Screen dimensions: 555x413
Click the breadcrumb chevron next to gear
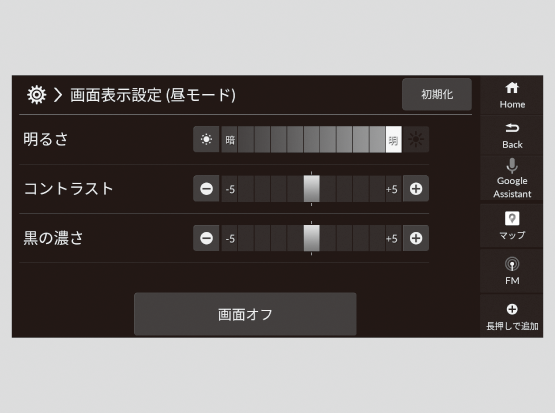[58, 95]
